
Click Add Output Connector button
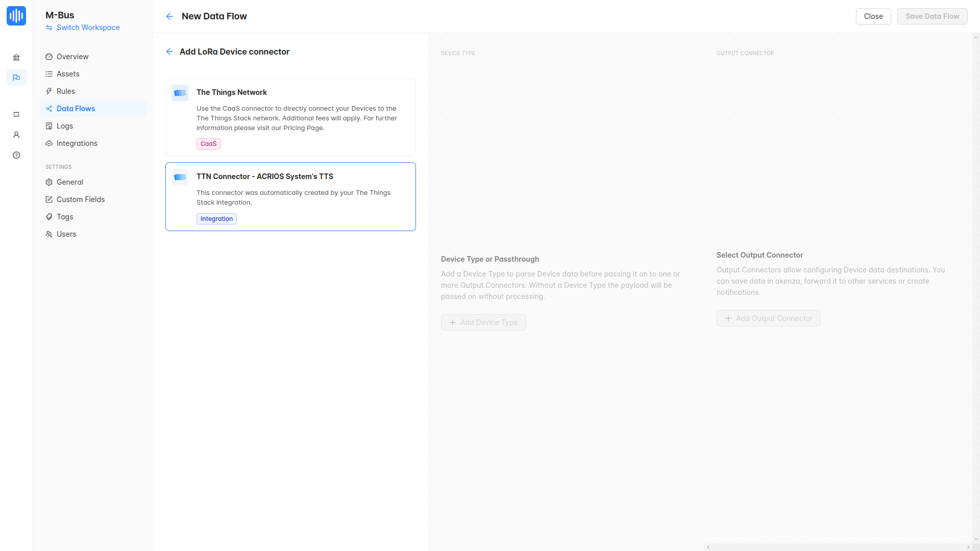pyautogui.click(x=768, y=318)
